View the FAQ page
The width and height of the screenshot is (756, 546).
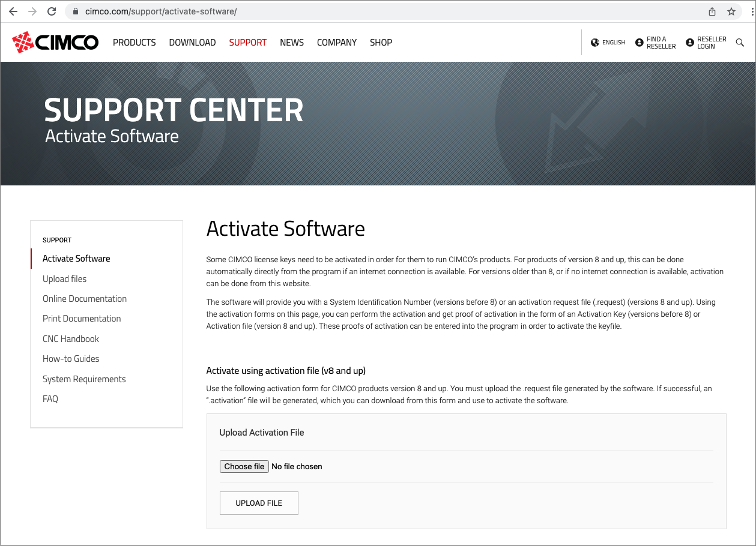50,398
